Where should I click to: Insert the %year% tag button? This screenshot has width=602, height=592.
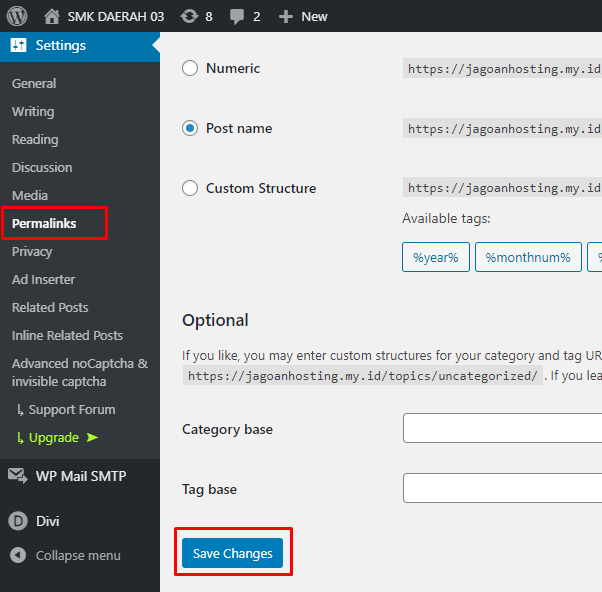point(435,257)
